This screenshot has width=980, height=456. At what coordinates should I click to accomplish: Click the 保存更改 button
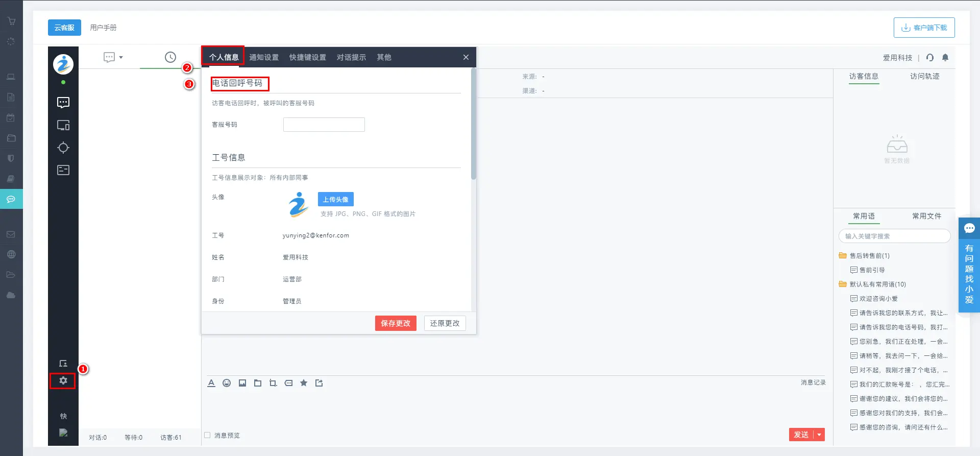(x=396, y=323)
